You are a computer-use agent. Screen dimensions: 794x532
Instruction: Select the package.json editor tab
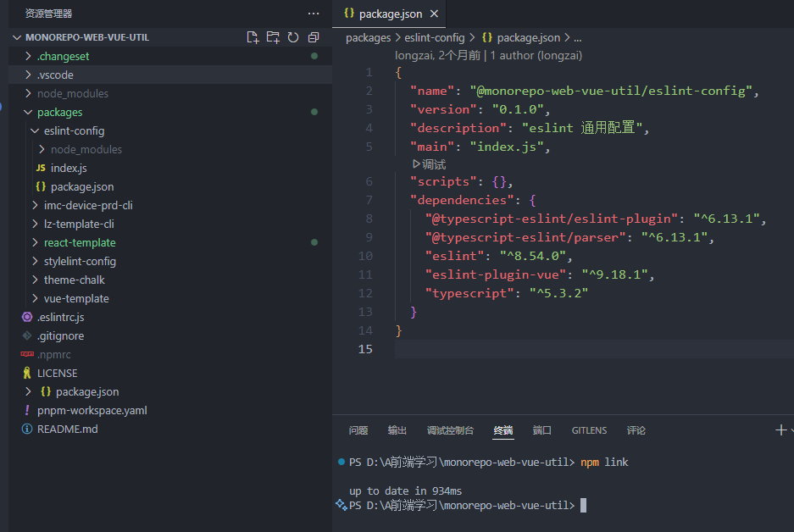click(x=389, y=14)
